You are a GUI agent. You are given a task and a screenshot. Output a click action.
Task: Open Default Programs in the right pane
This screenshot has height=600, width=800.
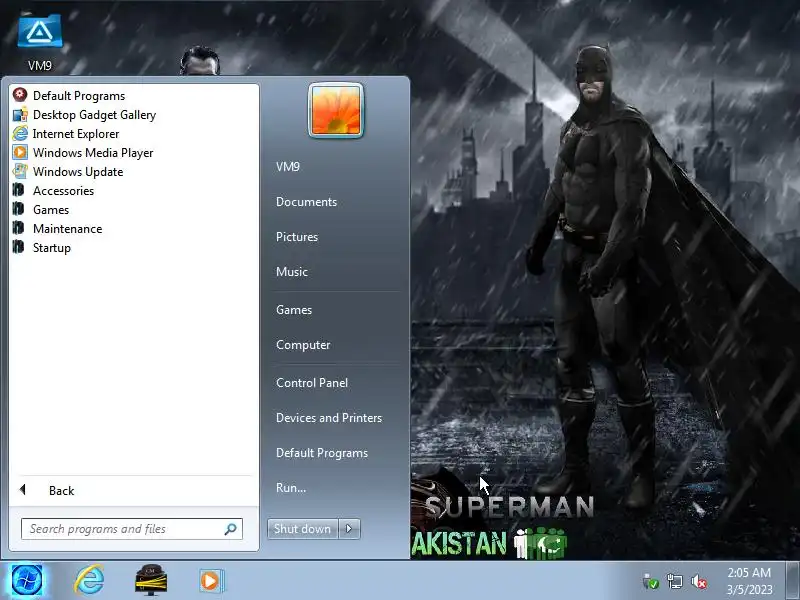321,453
